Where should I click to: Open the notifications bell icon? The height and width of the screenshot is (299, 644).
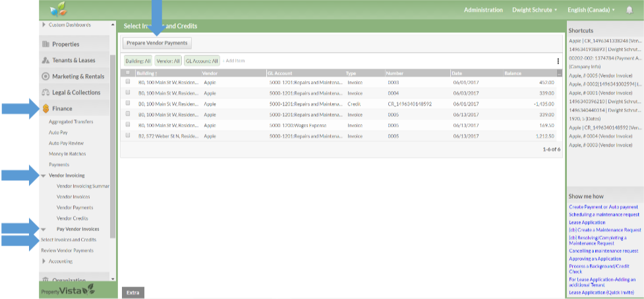(x=629, y=10)
